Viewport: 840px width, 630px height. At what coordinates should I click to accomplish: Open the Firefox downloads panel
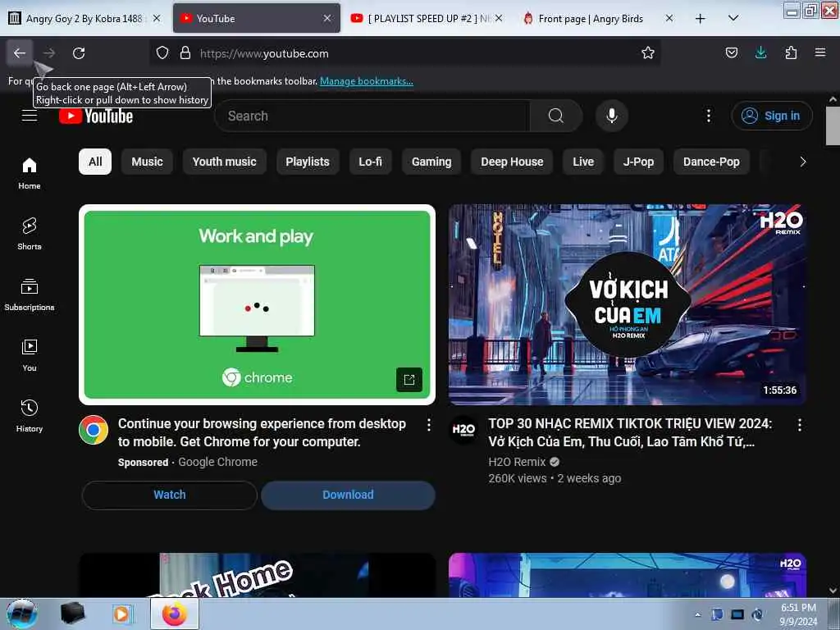click(760, 53)
